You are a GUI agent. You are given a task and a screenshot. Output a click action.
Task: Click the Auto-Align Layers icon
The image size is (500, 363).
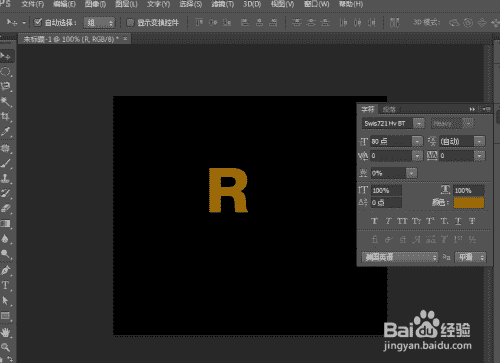coord(395,23)
